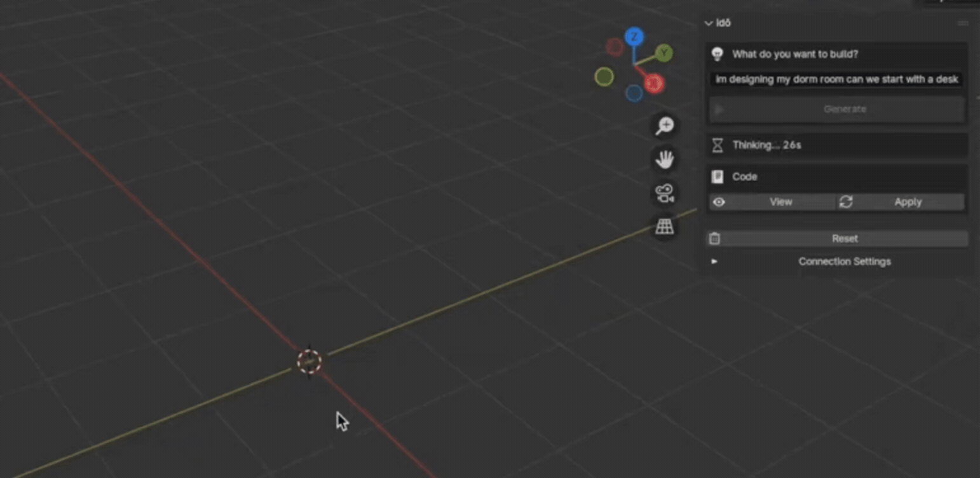Click the trash icon on the Reset button

(x=714, y=239)
